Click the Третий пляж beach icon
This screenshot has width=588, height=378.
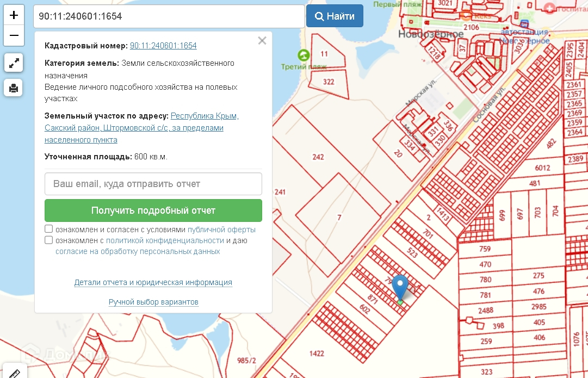pyautogui.click(x=304, y=55)
